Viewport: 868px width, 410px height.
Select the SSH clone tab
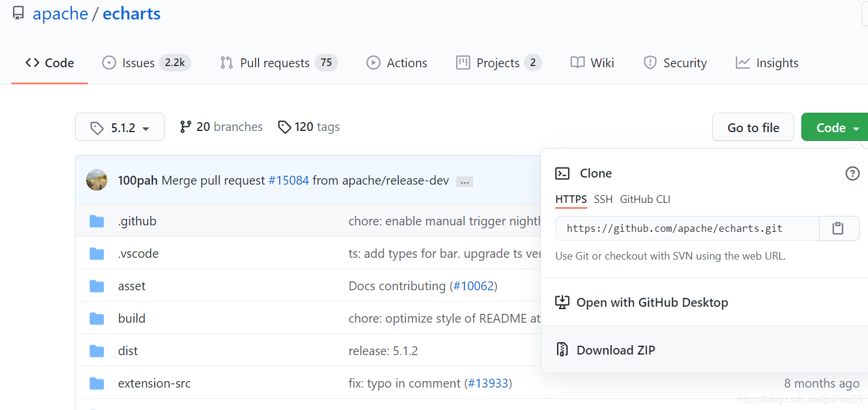603,199
